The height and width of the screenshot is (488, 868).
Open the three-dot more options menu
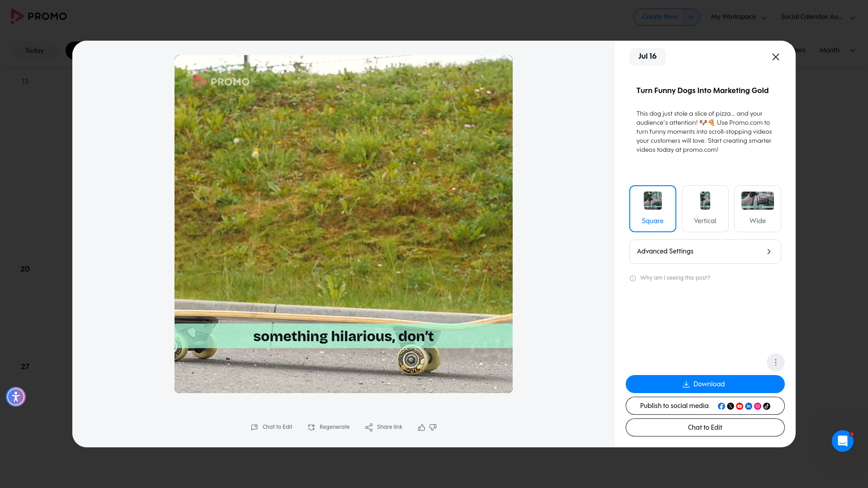point(776,362)
